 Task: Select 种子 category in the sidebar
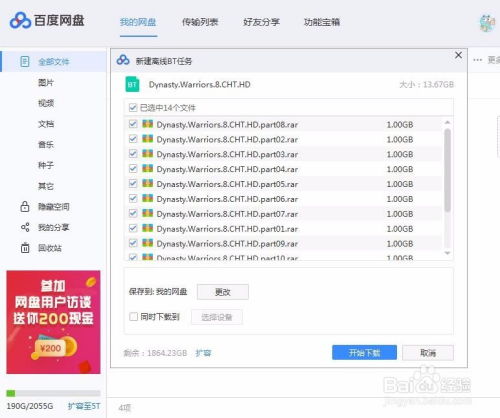tap(46, 165)
